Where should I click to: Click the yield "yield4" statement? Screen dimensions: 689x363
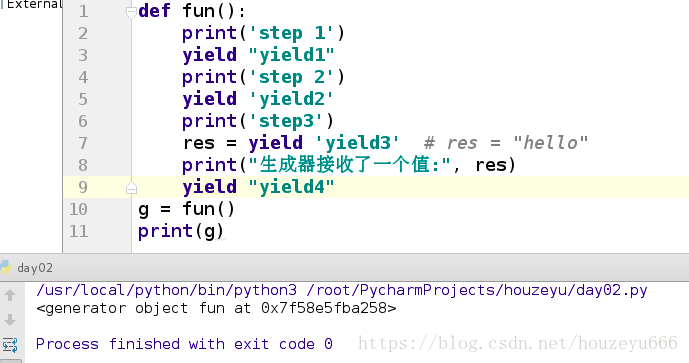258,187
